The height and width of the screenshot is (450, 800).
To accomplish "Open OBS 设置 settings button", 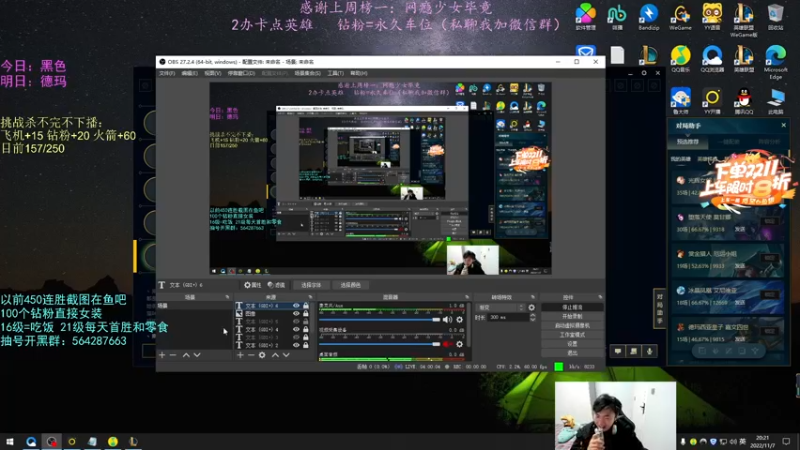I will [572, 344].
